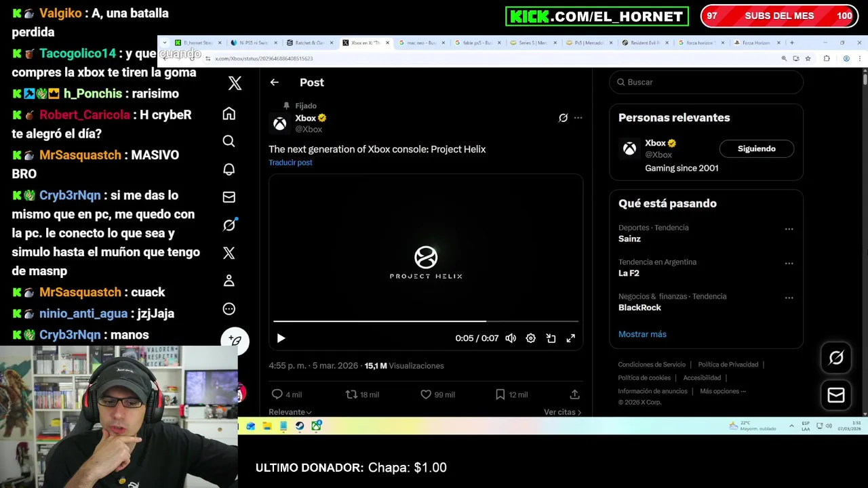Screen dimensions: 868x488
Task: Like the post with 99 mil
Action: [438, 394]
